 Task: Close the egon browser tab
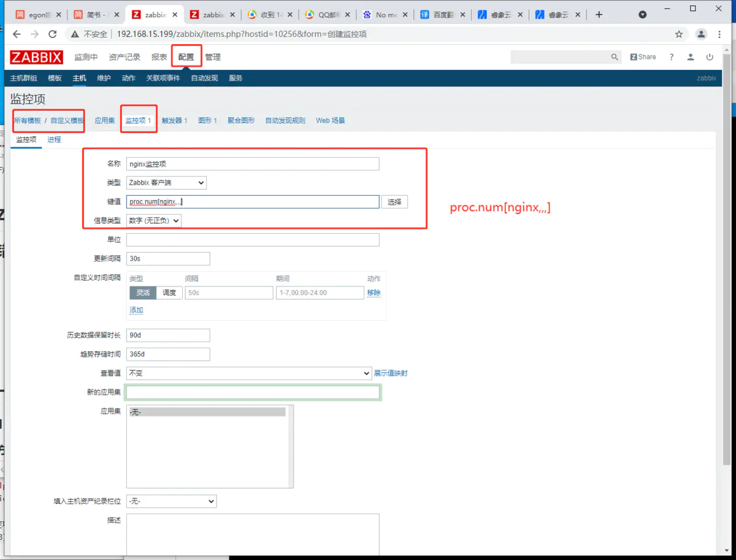(59, 15)
